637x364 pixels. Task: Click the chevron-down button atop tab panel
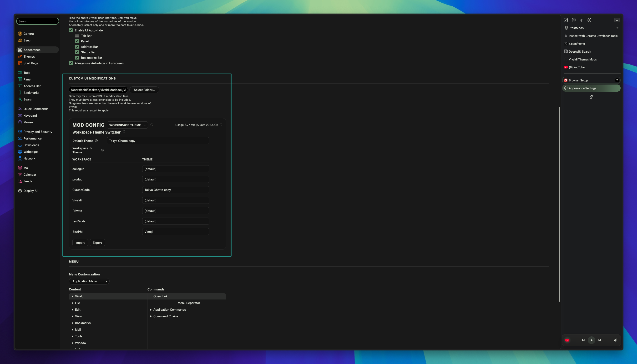point(617,20)
